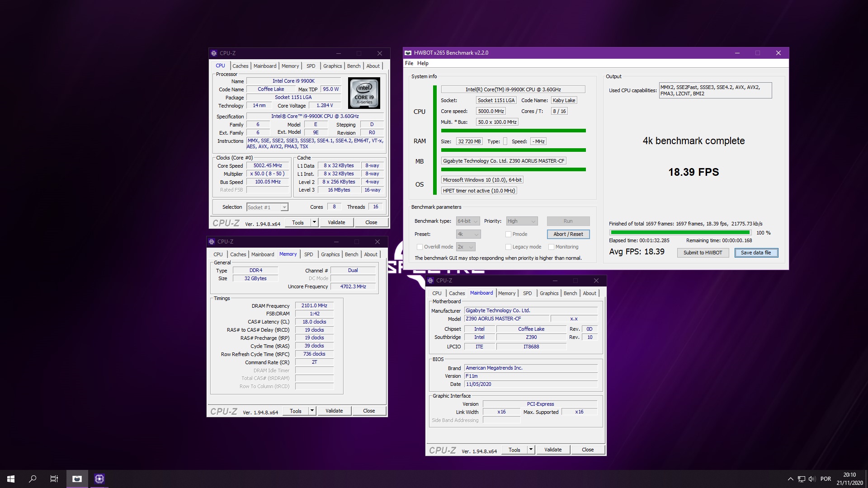
Task: Click the Core Speed 5002.45 MHz field
Action: point(268,166)
